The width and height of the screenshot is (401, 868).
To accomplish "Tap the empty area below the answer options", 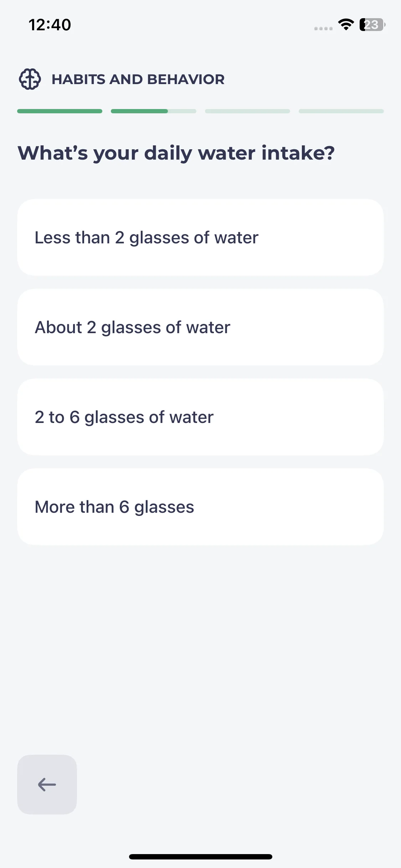I will 200,649.
